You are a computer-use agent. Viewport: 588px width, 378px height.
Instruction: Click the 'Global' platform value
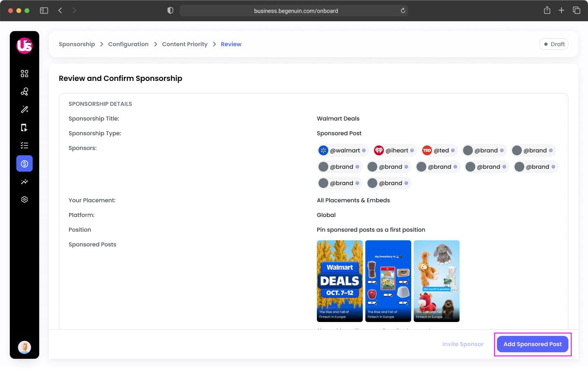point(326,215)
